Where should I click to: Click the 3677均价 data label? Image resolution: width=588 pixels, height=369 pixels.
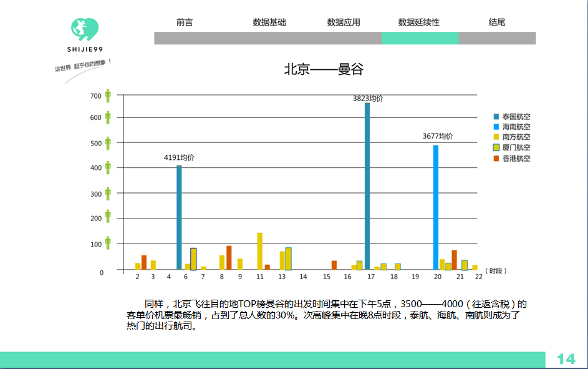click(x=438, y=136)
